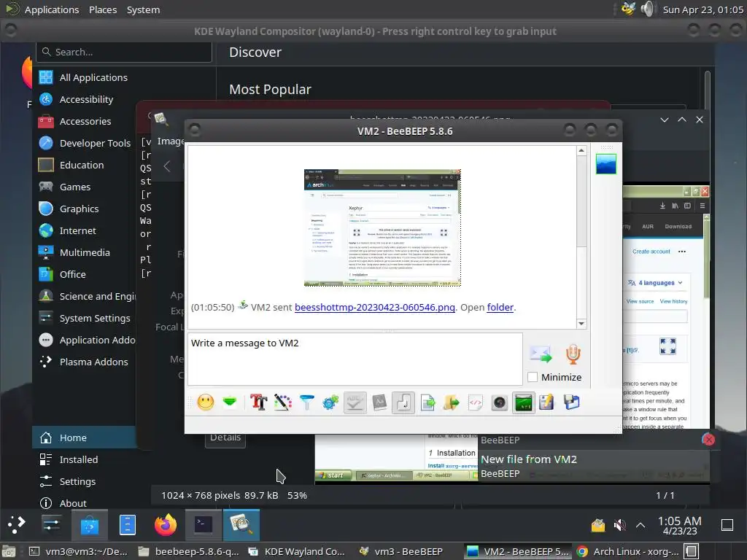Image resolution: width=747 pixels, height=560 pixels.
Task: Open the emoticon smiley picker in BeeBEEP
Action: [x=206, y=402]
